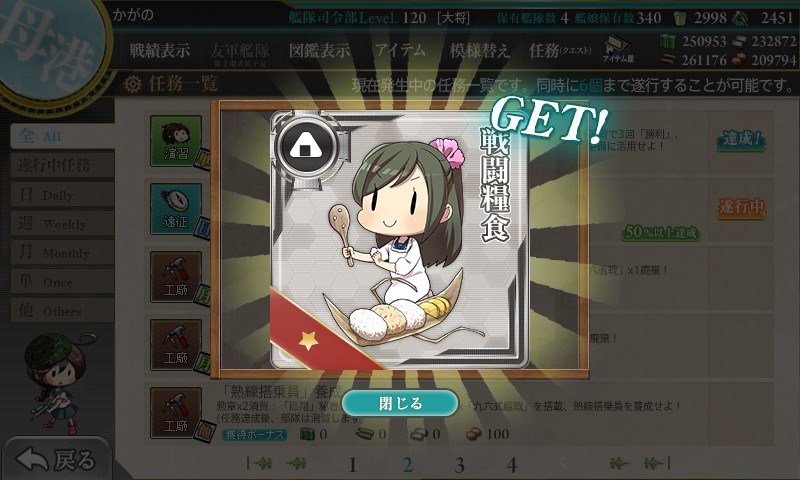Image resolution: width=800 pixels, height=480 pixels.
Task: Filter quests by 日 Daily
Action: [x=62, y=195]
